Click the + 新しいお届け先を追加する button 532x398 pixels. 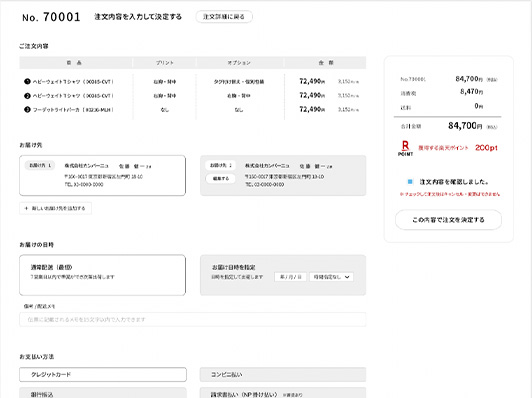coord(55,208)
